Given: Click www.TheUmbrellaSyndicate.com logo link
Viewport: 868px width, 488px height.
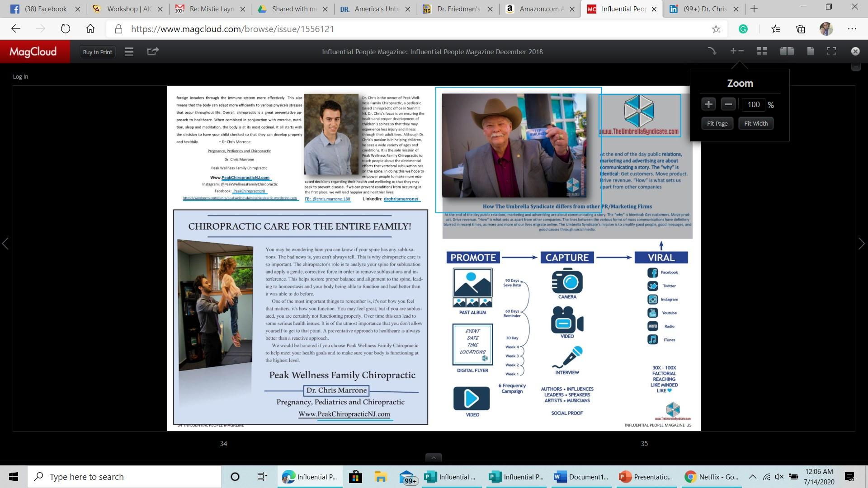Looking at the screenshot, I should [639, 116].
